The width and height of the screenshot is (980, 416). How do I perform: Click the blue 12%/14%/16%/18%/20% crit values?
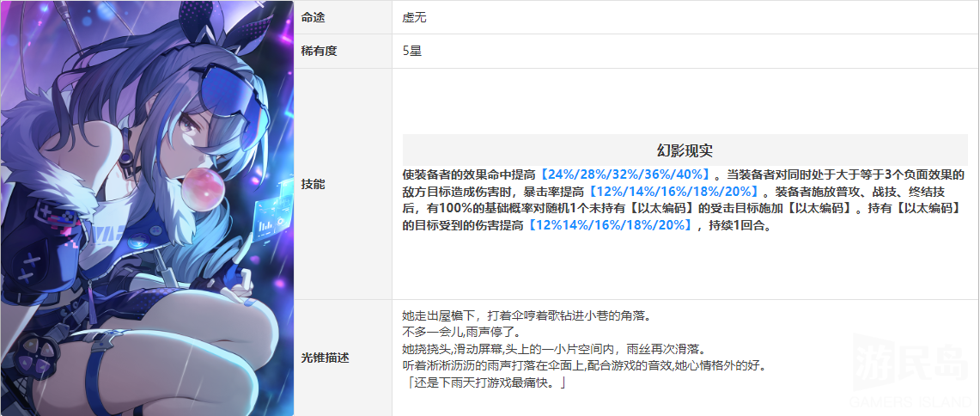673,192
